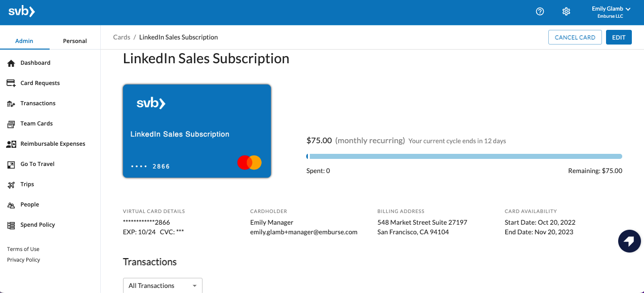Image resolution: width=644 pixels, height=293 pixels.
Task: Click the Mastercard logo on card
Action: point(250,162)
